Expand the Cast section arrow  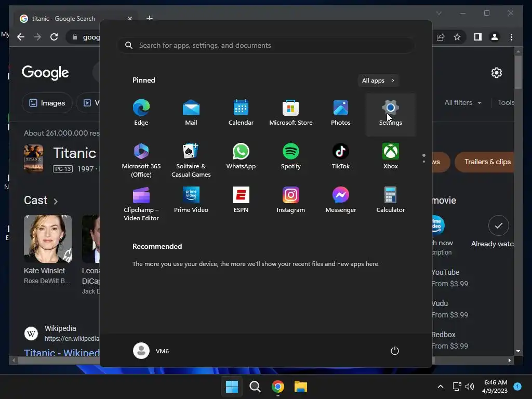pyautogui.click(x=56, y=201)
